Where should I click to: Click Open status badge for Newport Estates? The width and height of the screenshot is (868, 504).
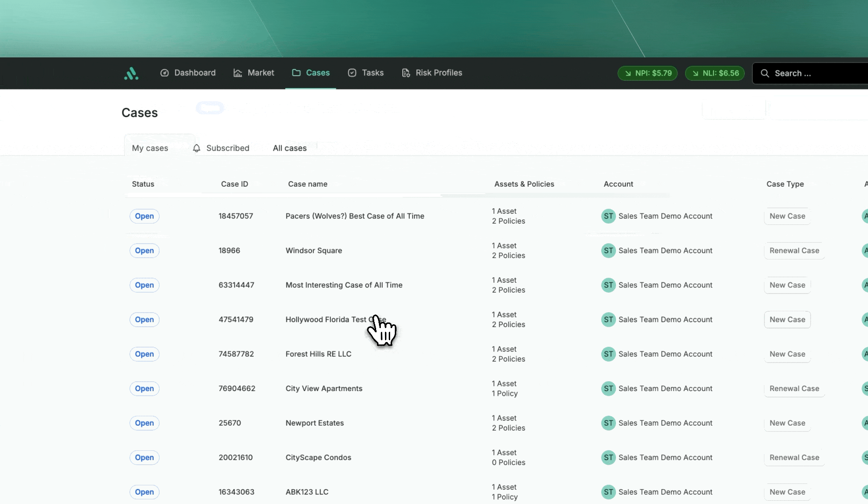[144, 423]
